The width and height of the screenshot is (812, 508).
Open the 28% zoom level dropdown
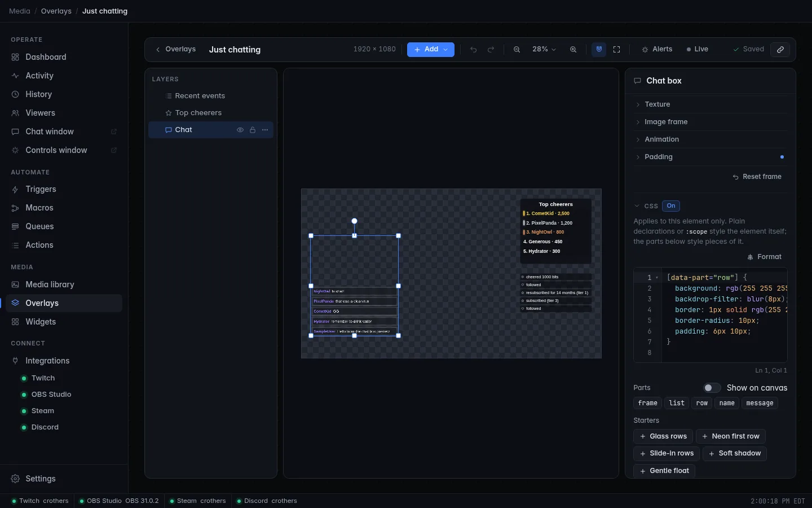tap(544, 50)
